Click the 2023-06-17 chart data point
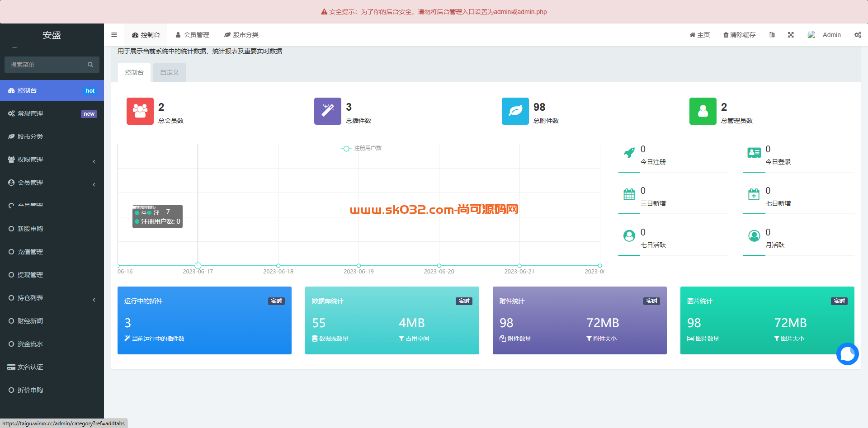Viewport: 868px width, 428px height. pos(198,266)
